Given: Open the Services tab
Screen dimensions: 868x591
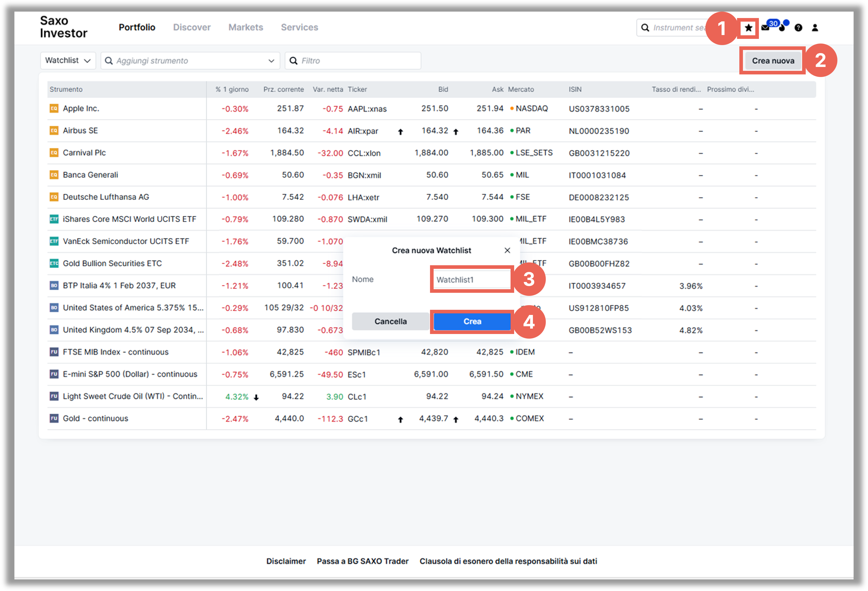Looking at the screenshot, I should 300,27.
